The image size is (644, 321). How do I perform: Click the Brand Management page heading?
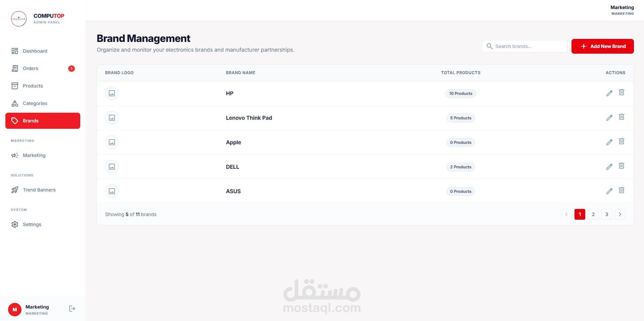pyautogui.click(x=143, y=39)
